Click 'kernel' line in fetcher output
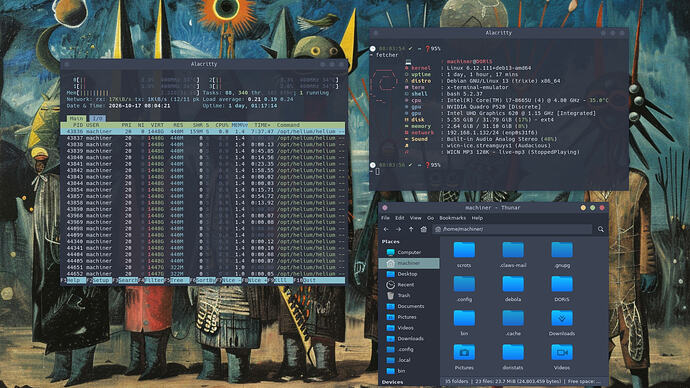The image size is (690, 388). click(467, 68)
